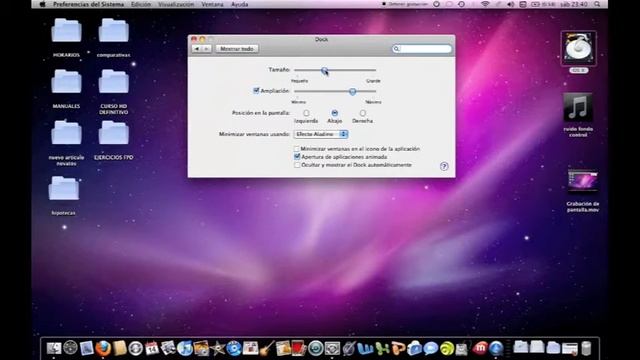Click the forward arrow in Dock window
The image size is (640, 360).
click(207, 49)
